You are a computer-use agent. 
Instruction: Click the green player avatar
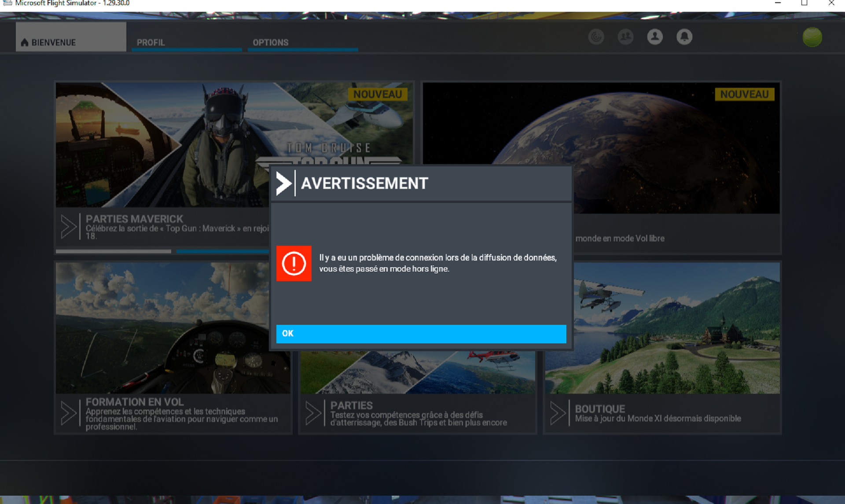click(x=812, y=37)
